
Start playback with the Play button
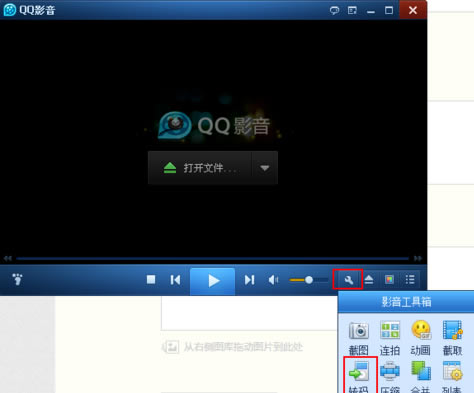click(213, 281)
